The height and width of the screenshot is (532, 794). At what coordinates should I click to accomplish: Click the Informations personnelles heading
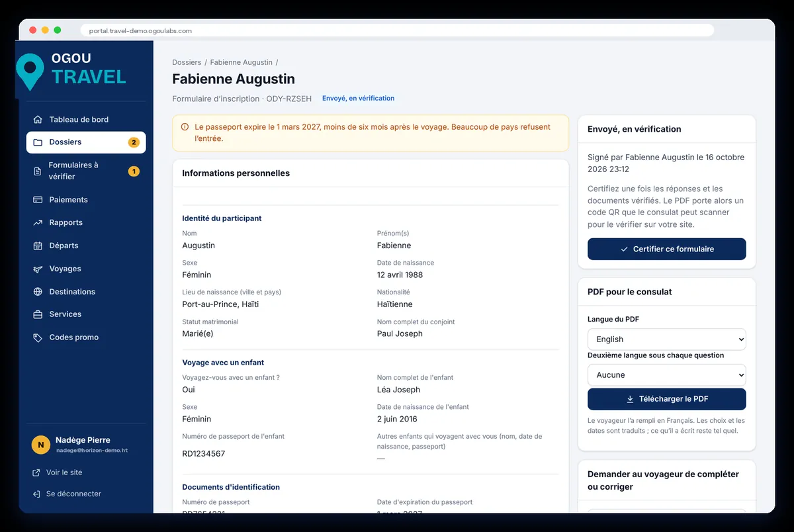236,173
